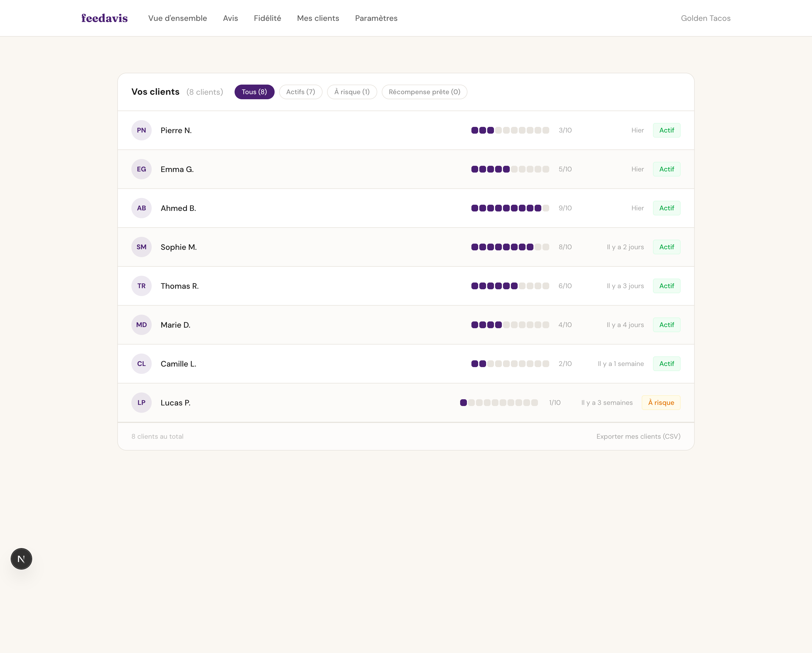812x653 pixels.
Task: Click the 2/10 score for Camille L.
Action: click(x=565, y=364)
